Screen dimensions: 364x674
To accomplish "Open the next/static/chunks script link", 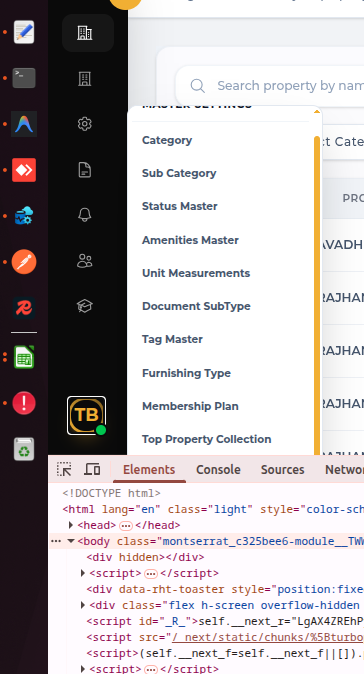I will (268, 637).
